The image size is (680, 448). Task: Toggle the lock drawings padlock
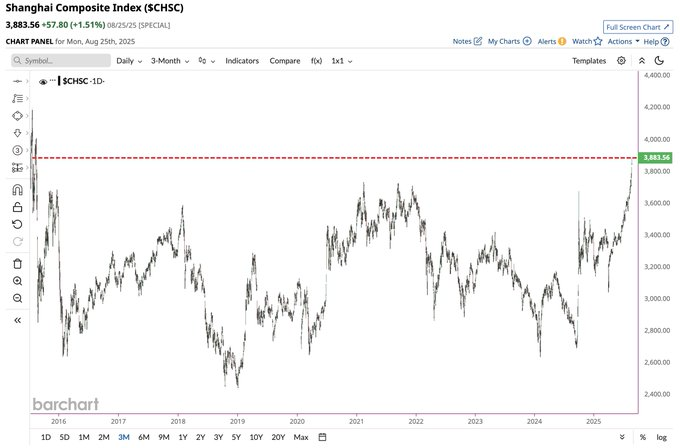click(x=17, y=207)
